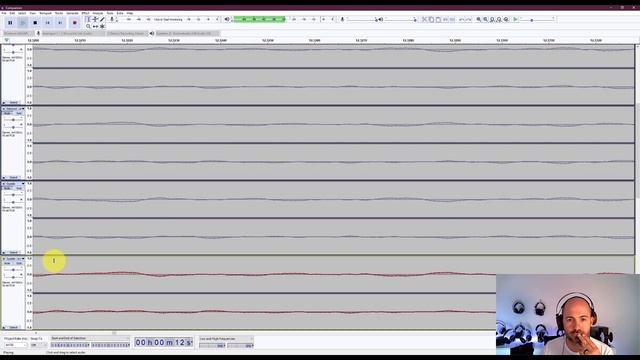Skip to end of project
Screen dimensions: 640x360
(x=60, y=23)
